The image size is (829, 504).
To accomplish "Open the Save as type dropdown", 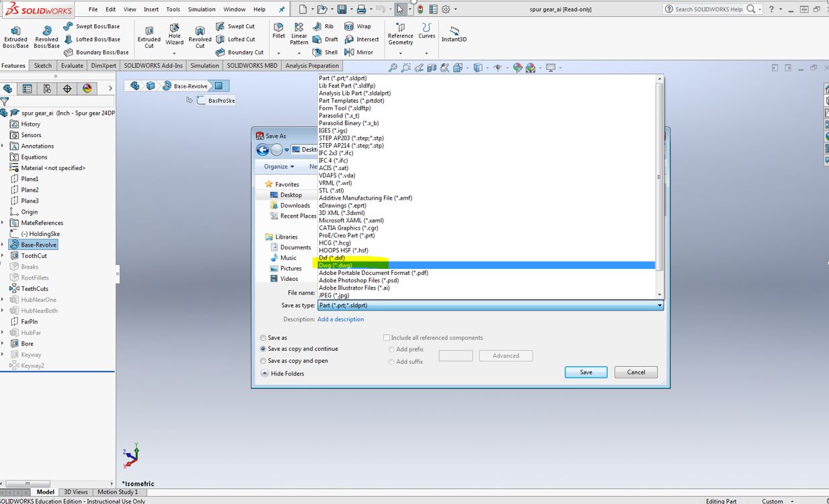I will (x=490, y=305).
